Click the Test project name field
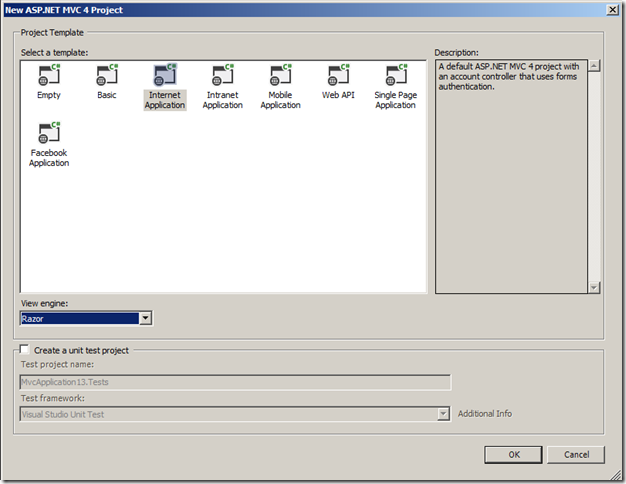The image size is (626, 484). [235, 382]
